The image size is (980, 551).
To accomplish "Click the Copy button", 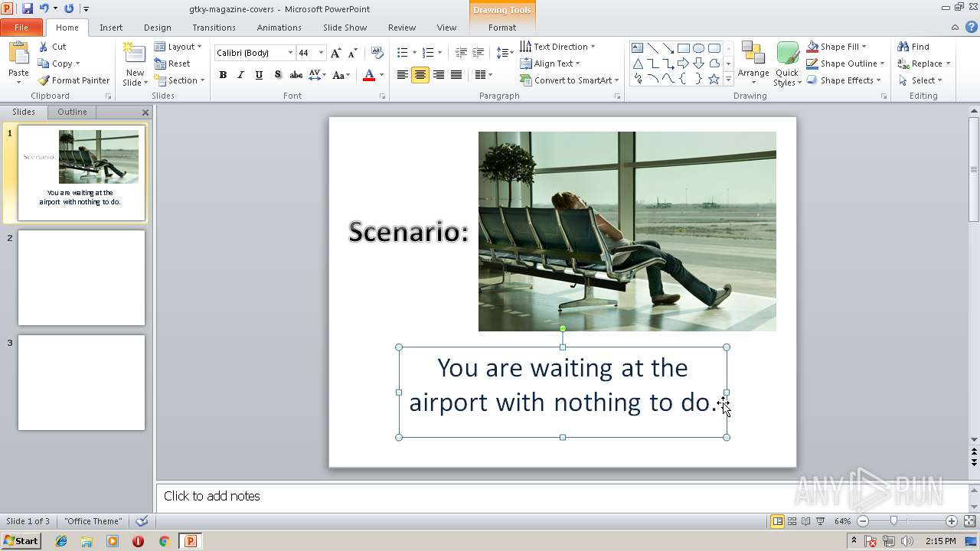I will (59, 64).
